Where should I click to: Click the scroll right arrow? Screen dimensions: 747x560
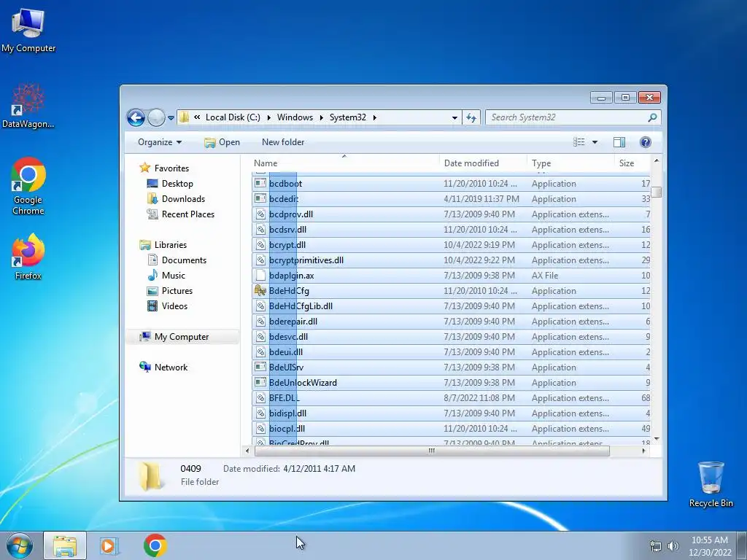(x=643, y=451)
